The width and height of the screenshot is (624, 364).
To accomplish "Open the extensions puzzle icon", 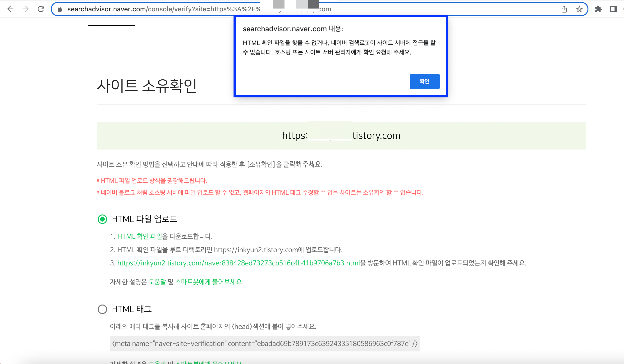I will click(x=598, y=9).
